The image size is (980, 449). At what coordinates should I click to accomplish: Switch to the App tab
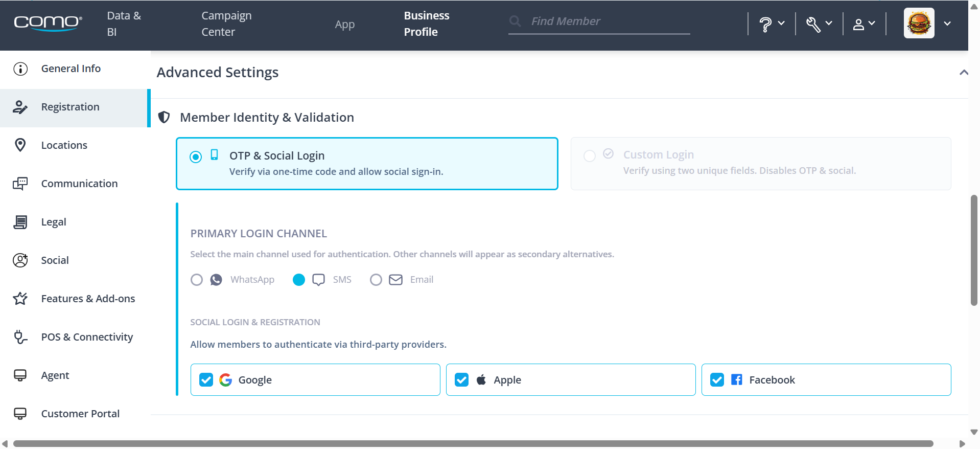coord(345,24)
